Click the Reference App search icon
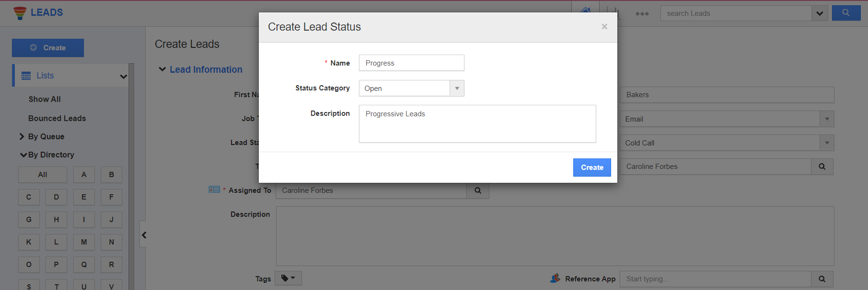868x290 pixels. coord(822,279)
